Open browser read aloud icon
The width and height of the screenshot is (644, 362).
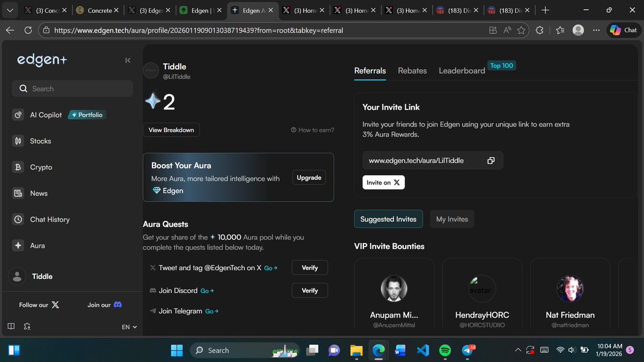[x=507, y=31]
